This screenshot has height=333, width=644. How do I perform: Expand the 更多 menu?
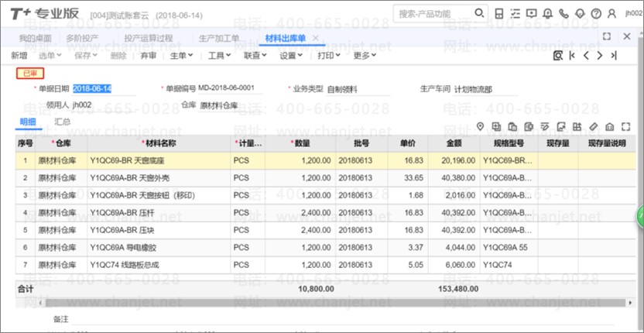[365, 56]
